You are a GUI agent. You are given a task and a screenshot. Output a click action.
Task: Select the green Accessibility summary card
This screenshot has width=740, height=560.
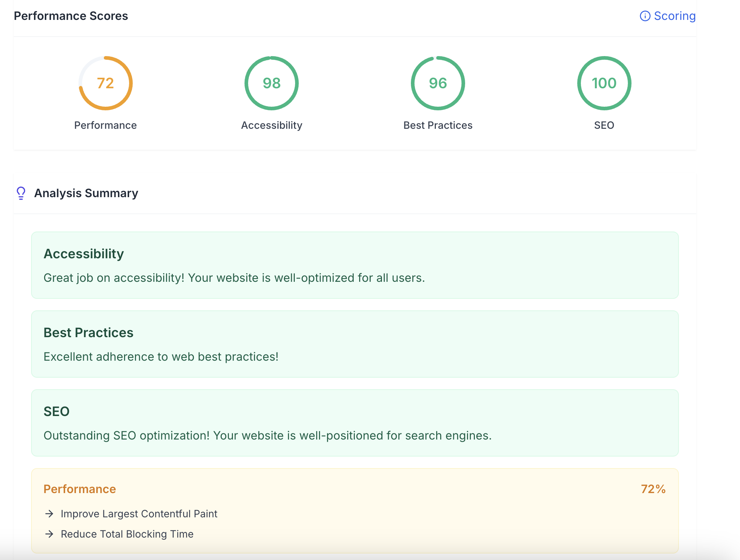click(x=354, y=265)
